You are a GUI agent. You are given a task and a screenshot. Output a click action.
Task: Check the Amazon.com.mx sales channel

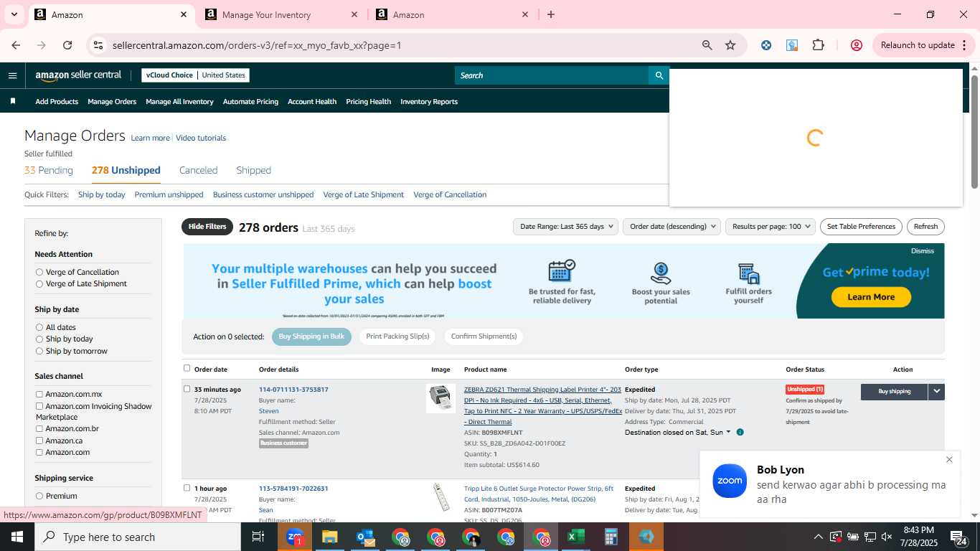coord(39,394)
